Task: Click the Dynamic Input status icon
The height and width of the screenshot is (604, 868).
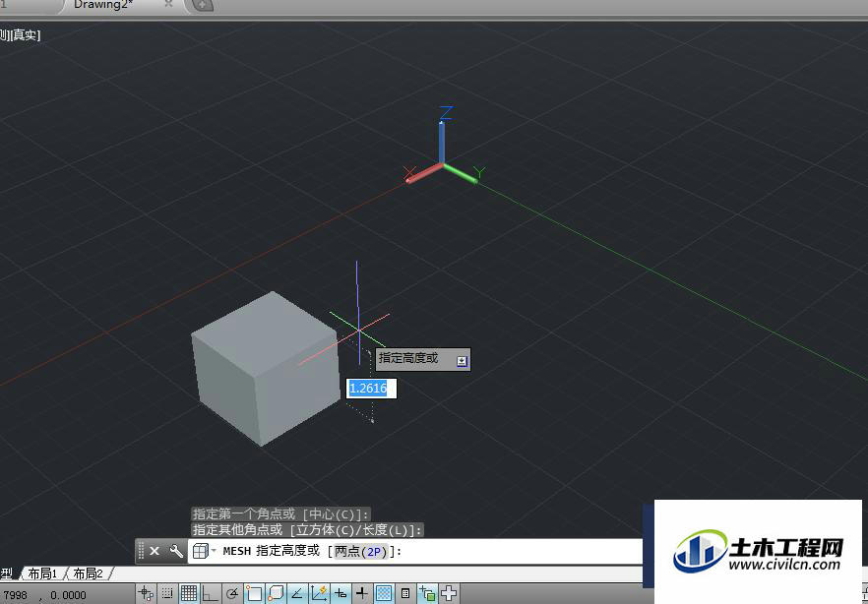Action: click(x=341, y=593)
